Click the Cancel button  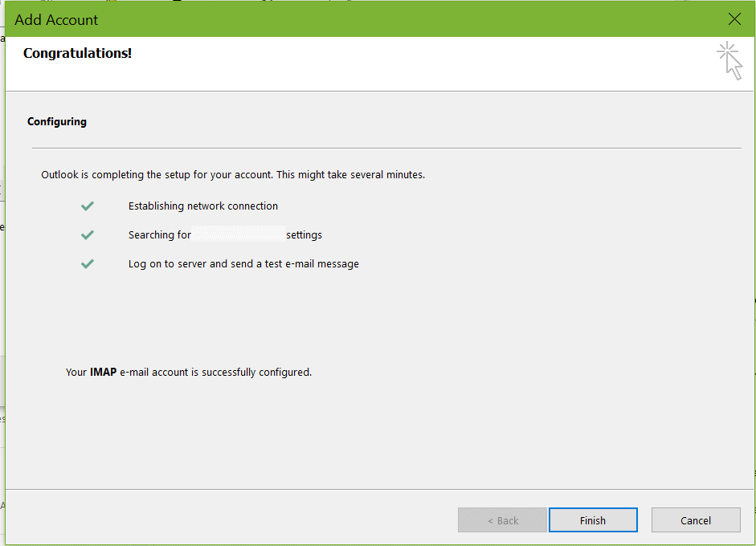click(x=695, y=520)
